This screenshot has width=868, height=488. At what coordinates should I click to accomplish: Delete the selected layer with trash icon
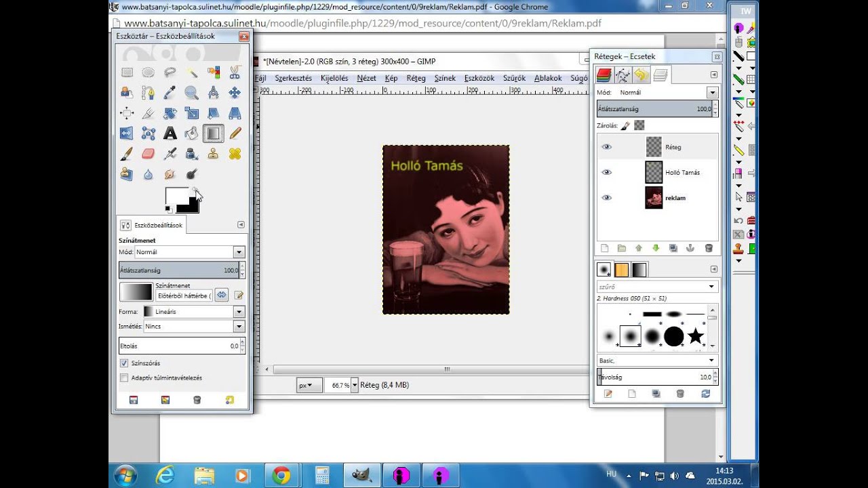[x=709, y=249]
